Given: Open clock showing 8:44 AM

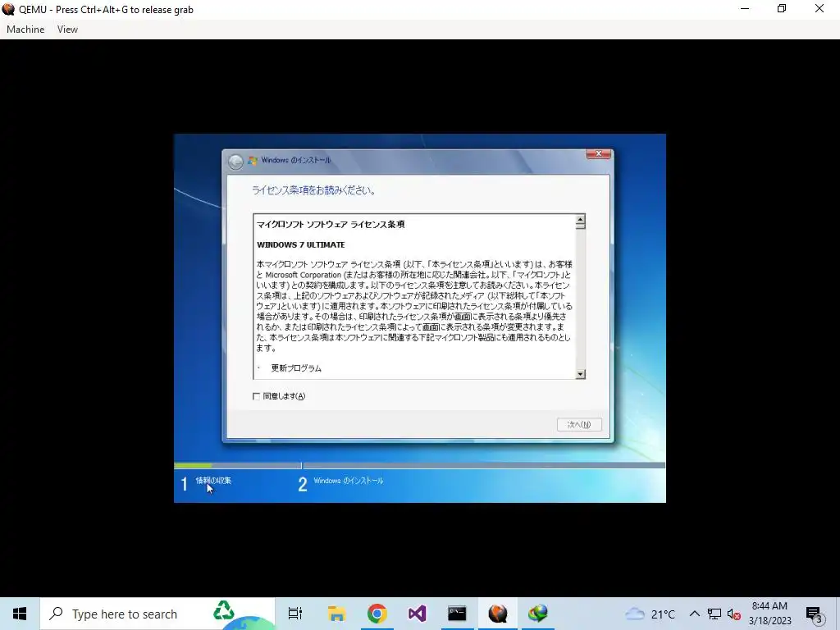Looking at the screenshot, I should (769, 614).
